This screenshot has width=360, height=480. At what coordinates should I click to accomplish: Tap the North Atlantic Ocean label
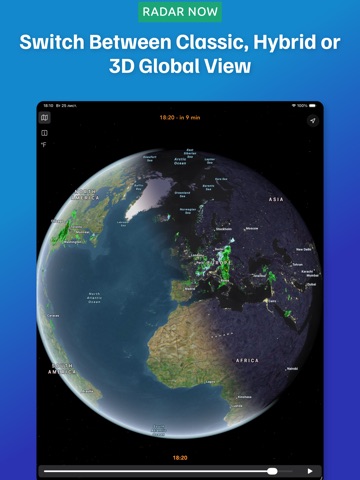pyautogui.click(x=94, y=298)
